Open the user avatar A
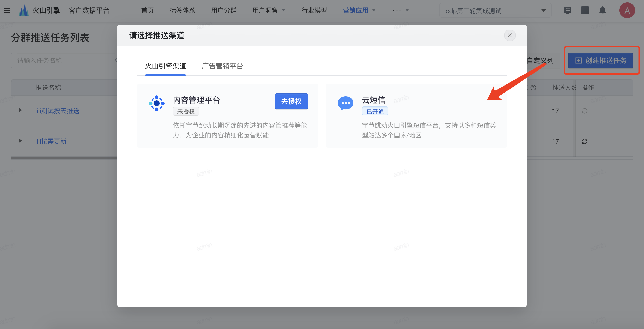The width and height of the screenshot is (644, 329). [x=627, y=11]
